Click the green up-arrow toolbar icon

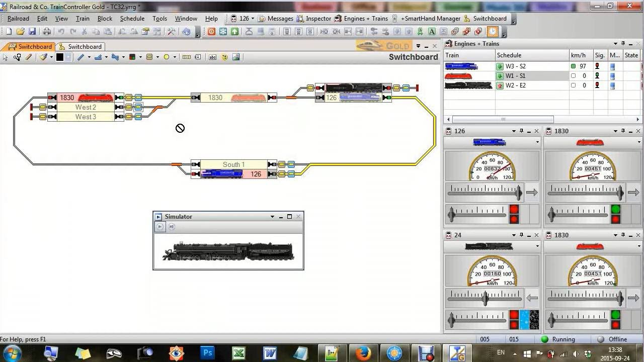pos(234,31)
